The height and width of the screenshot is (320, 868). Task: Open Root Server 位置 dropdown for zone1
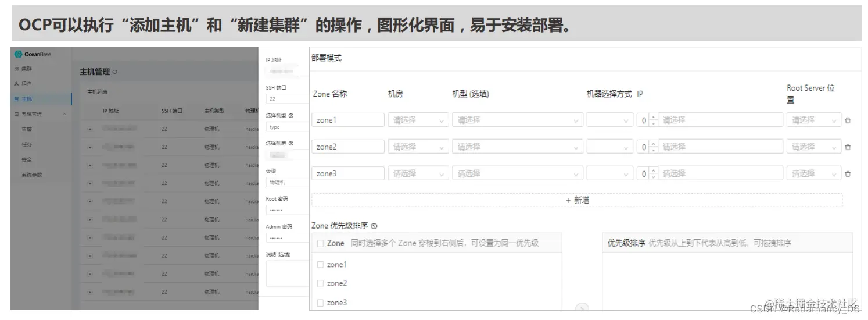click(813, 120)
